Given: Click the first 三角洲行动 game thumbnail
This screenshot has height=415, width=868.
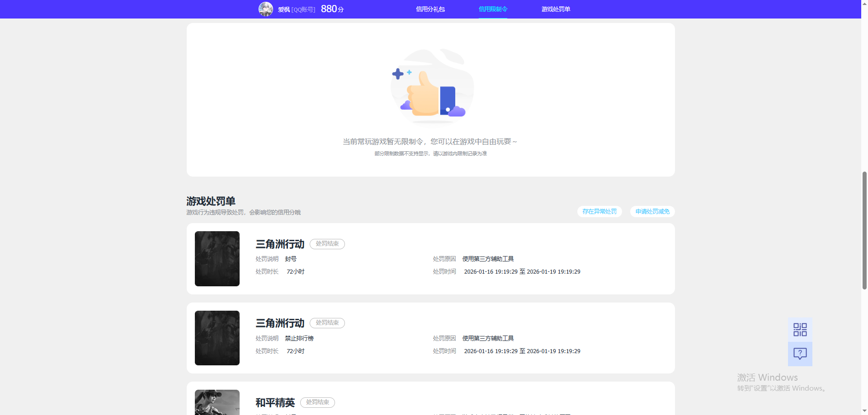Looking at the screenshot, I should click(x=217, y=258).
